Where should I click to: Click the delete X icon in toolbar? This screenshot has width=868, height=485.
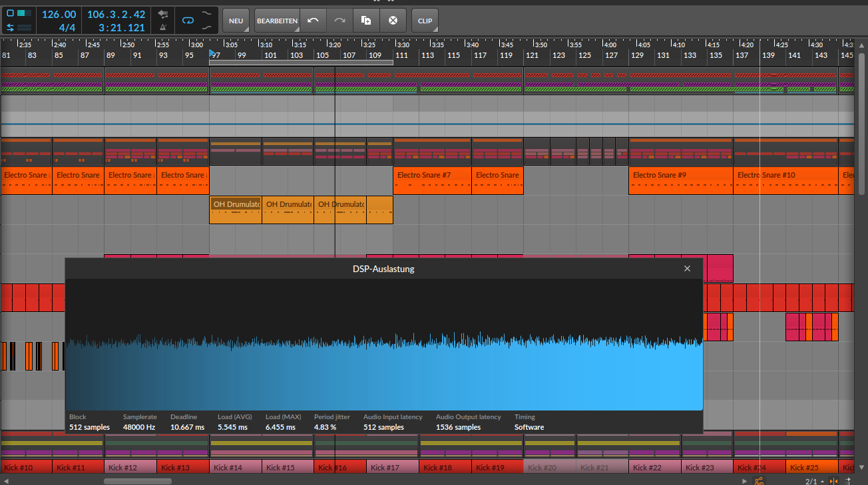pyautogui.click(x=393, y=21)
